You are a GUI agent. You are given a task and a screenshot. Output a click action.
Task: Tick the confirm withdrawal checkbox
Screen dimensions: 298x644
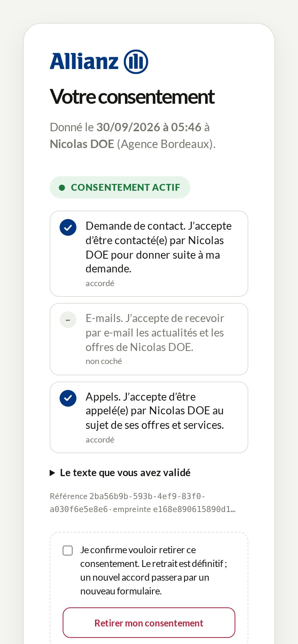[x=68, y=551]
